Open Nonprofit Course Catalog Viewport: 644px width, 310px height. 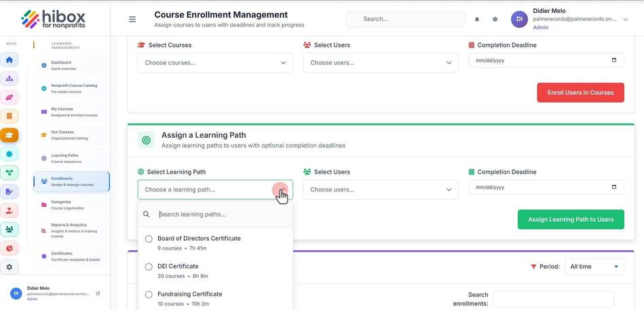71,89
